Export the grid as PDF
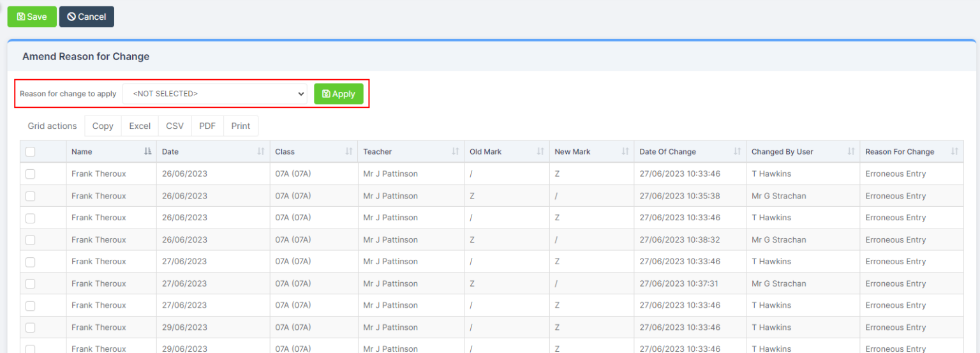Screen dimensions: 980x353 click(207, 126)
